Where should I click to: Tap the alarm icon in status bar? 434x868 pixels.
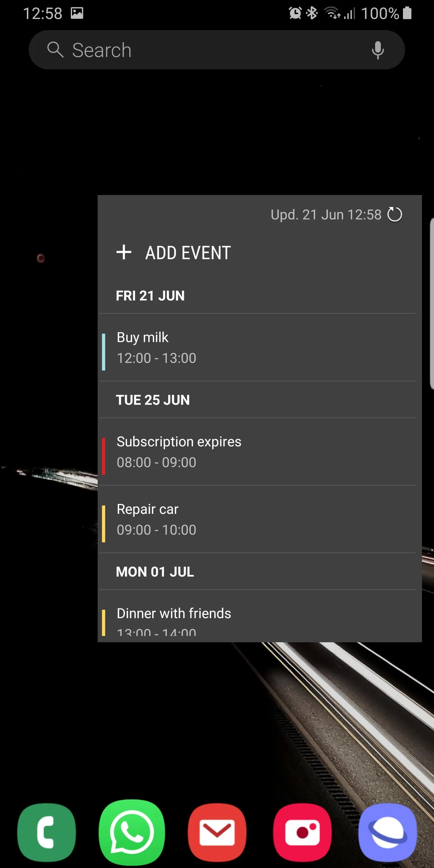pos(295,14)
